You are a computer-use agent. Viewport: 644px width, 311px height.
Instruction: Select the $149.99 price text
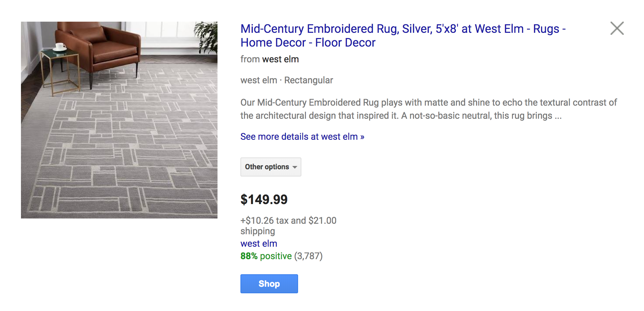[264, 199]
